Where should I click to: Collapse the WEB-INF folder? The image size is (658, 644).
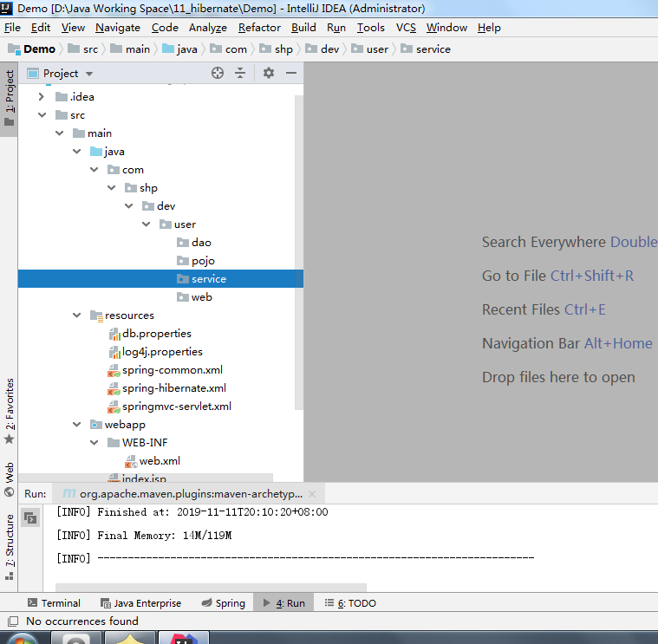point(94,443)
